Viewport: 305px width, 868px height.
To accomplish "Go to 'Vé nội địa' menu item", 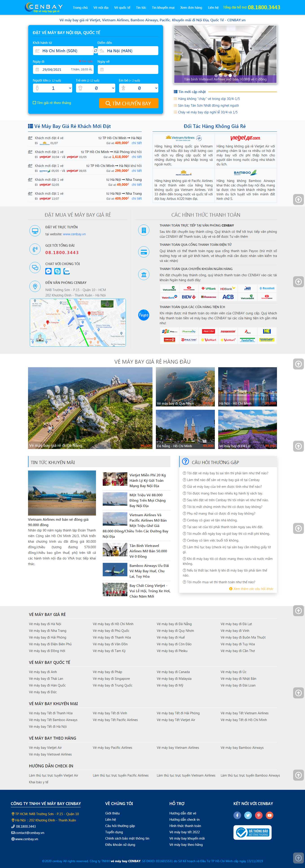I will 101,7.
